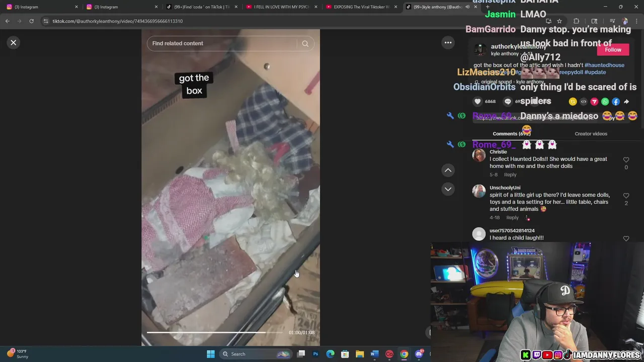Share the video to WhatsApp
Screen dimensions: 644x362
pos(605,102)
